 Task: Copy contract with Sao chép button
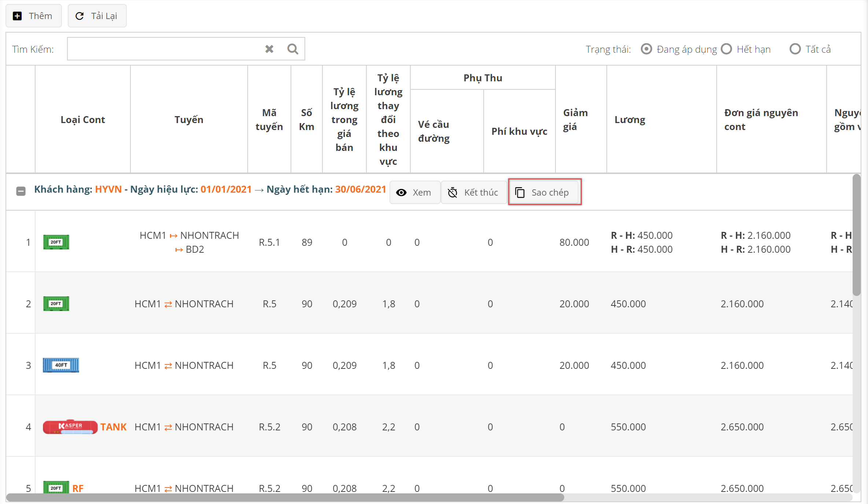click(544, 192)
